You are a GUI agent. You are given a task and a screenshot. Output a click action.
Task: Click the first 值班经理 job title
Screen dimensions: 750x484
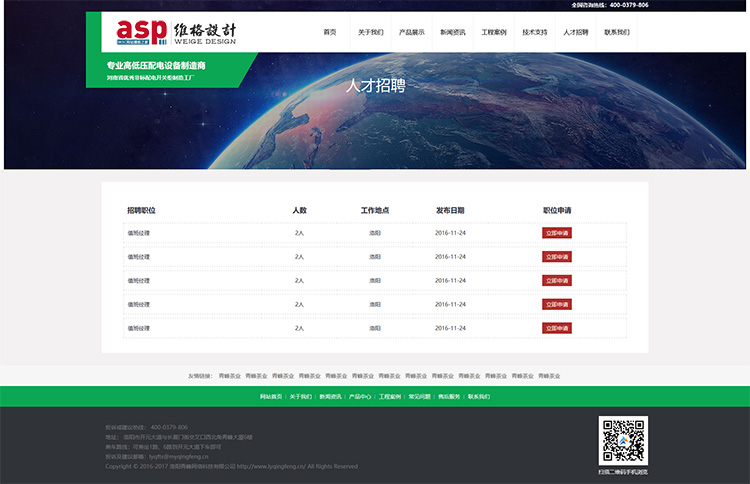pyautogui.click(x=138, y=233)
